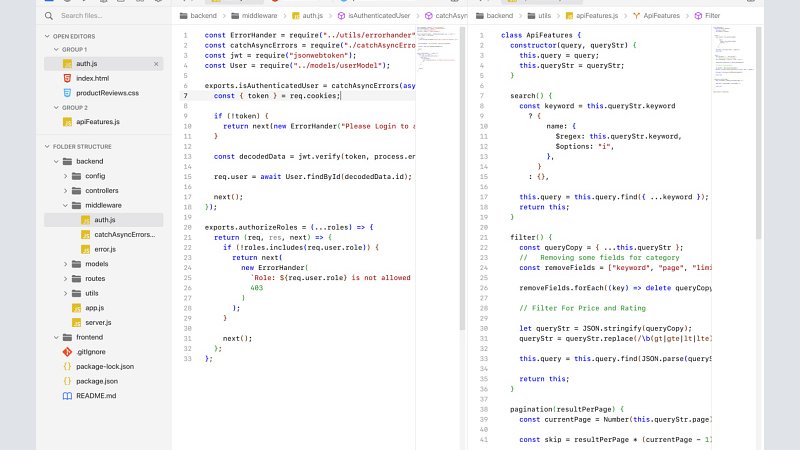800x450 pixels.
Task: Click the cube icon beside isAuthenticatedUser breadcrumb
Action: pos(341,16)
